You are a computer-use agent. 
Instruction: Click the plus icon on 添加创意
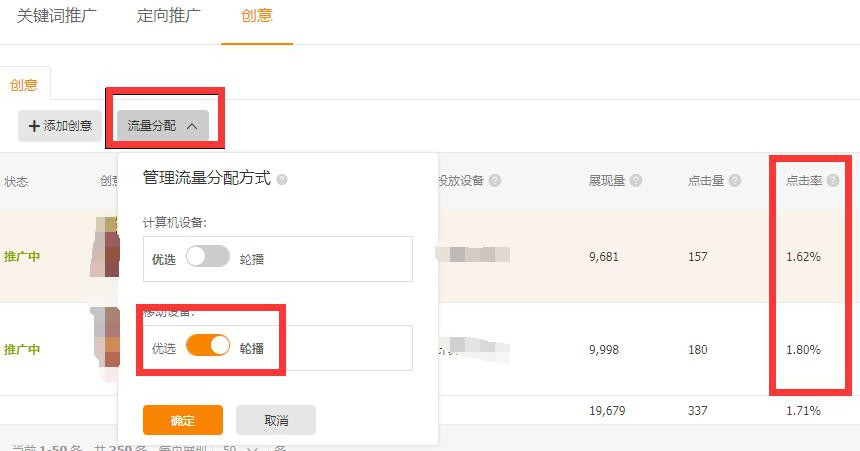click(x=34, y=126)
